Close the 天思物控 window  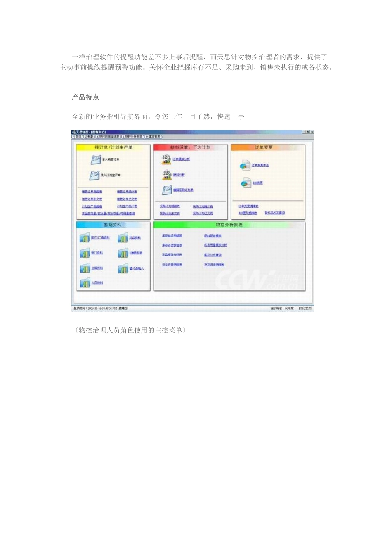pyautogui.click(x=312, y=132)
